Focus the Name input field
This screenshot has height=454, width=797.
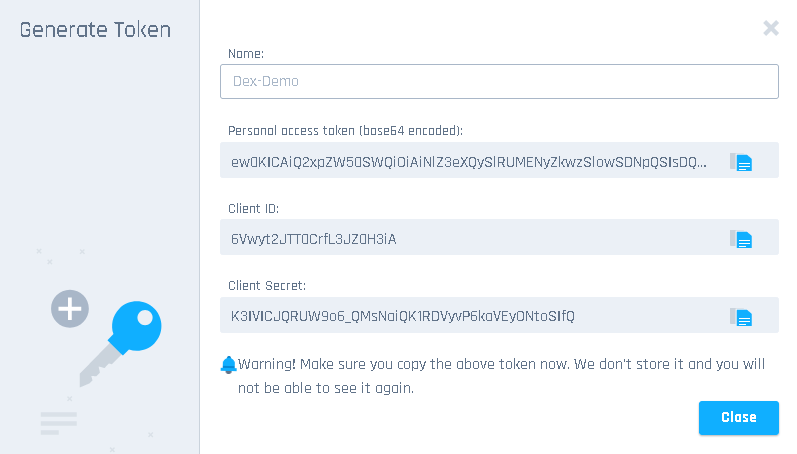point(499,82)
